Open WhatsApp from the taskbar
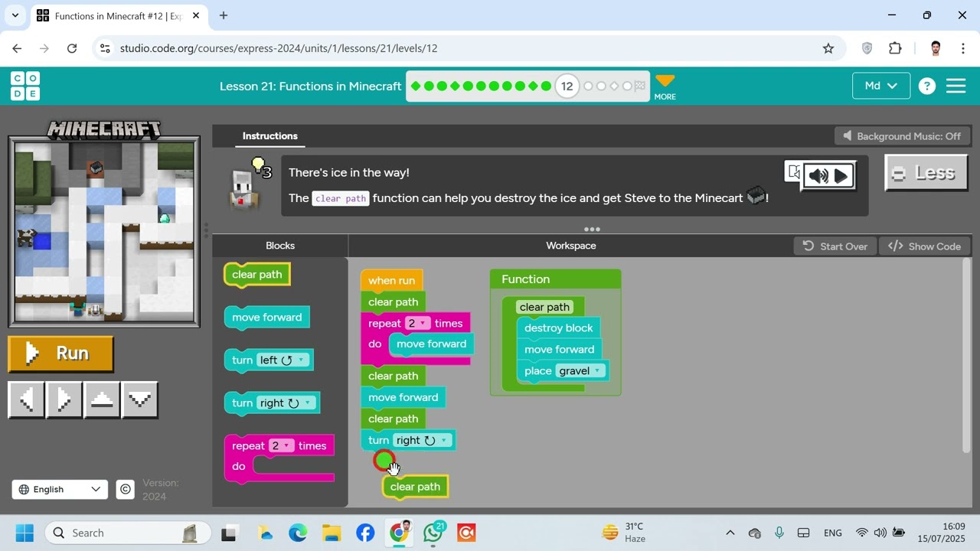 (433, 533)
